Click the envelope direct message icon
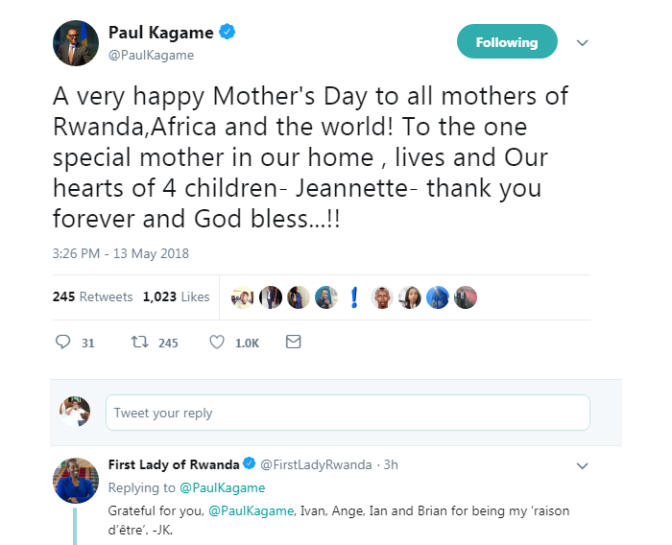The width and height of the screenshot is (672, 545). coord(293,342)
